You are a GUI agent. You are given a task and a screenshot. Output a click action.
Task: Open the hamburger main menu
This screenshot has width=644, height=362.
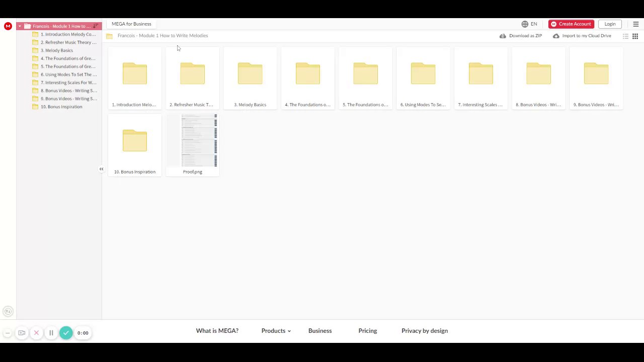click(x=636, y=24)
